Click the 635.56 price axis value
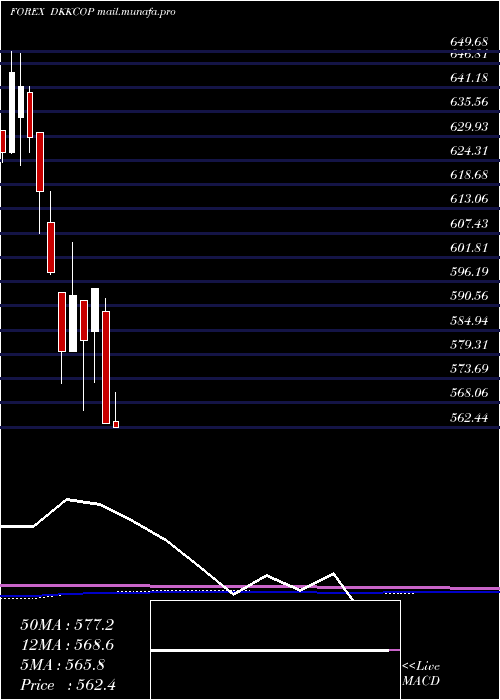Screen dimensions: 500x700 [469, 102]
